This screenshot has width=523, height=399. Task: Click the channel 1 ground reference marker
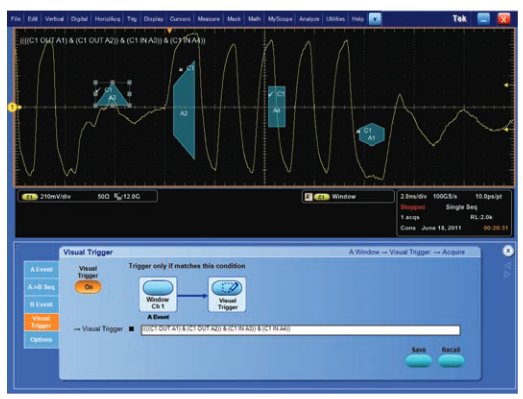click(13, 107)
